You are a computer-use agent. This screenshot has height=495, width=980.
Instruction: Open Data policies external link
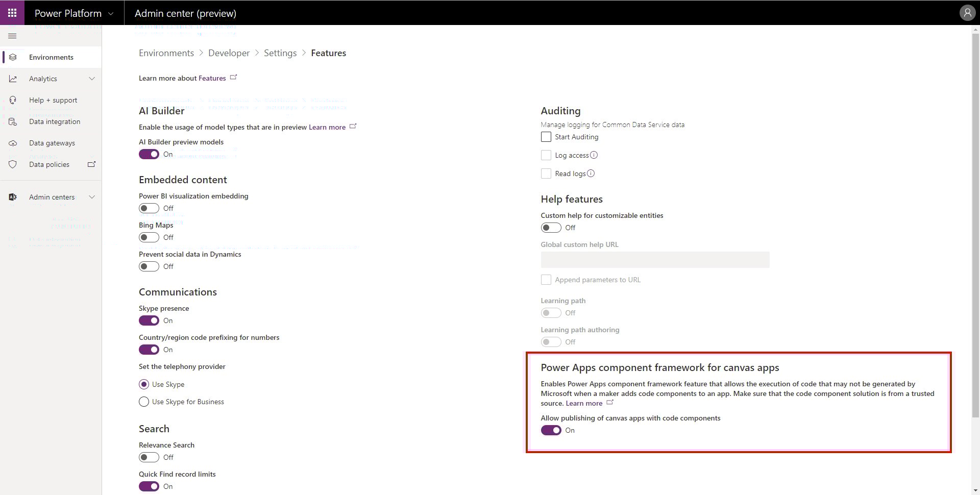pyautogui.click(x=92, y=164)
